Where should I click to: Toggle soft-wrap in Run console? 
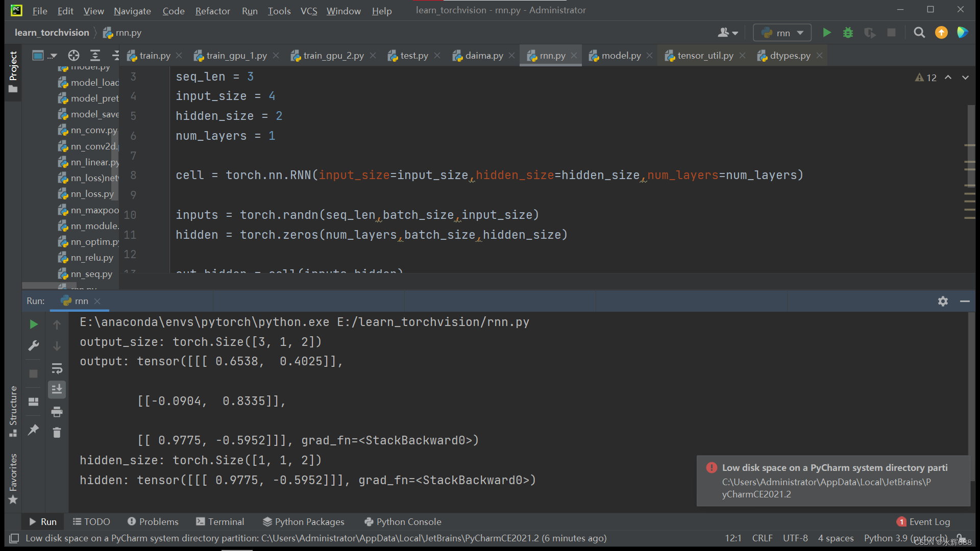tap(57, 368)
